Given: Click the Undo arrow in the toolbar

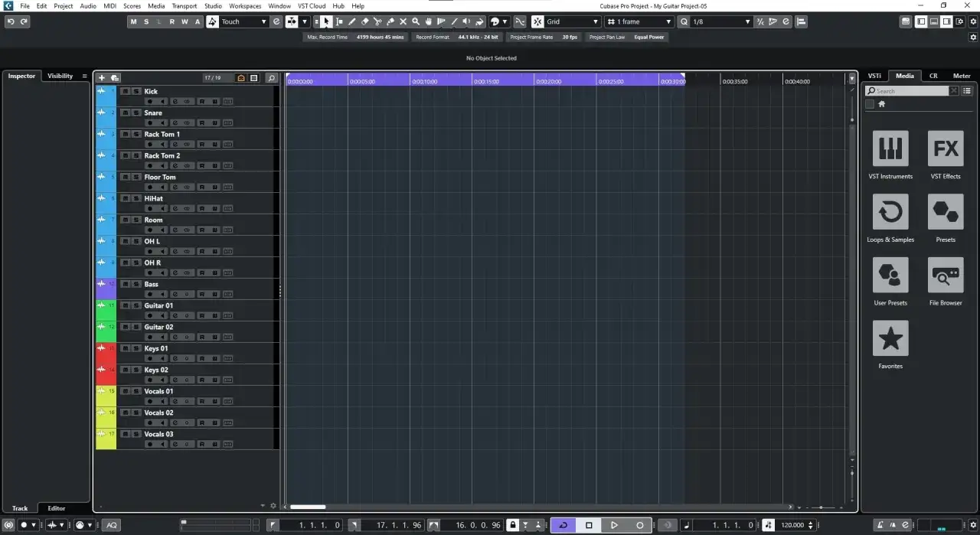Looking at the screenshot, I should click(x=11, y=21).
